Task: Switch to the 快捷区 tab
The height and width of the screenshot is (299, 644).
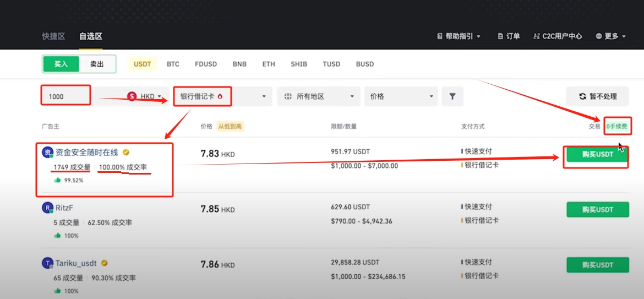Action: [53, 36]
